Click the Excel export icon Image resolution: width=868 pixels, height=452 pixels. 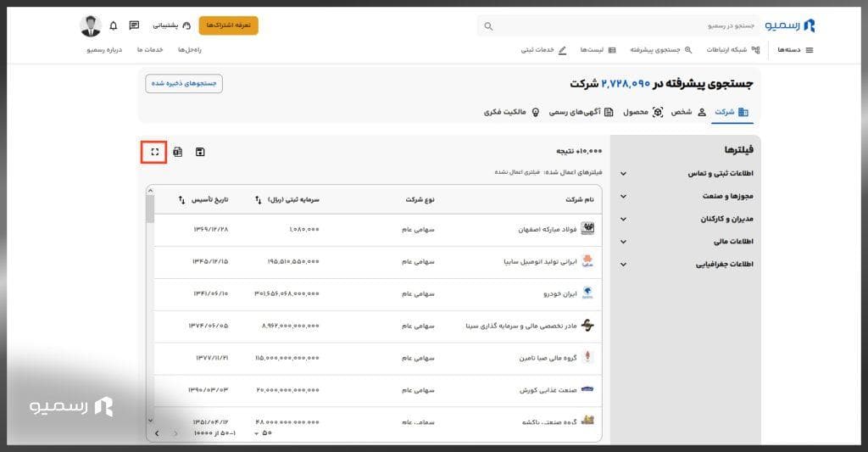point(178,152)
